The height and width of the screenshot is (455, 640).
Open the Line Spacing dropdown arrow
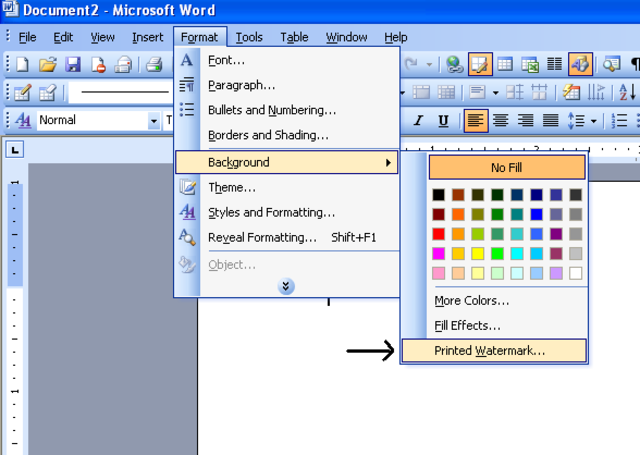coord(593,121)
